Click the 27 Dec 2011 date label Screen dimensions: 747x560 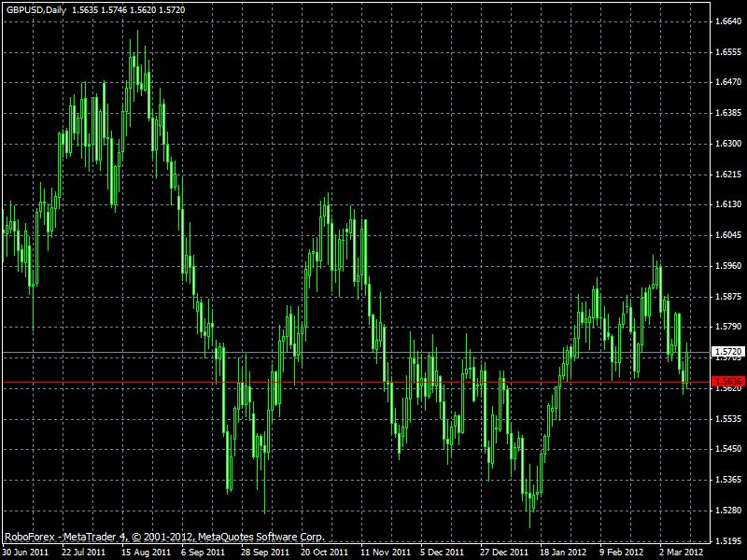504,553
